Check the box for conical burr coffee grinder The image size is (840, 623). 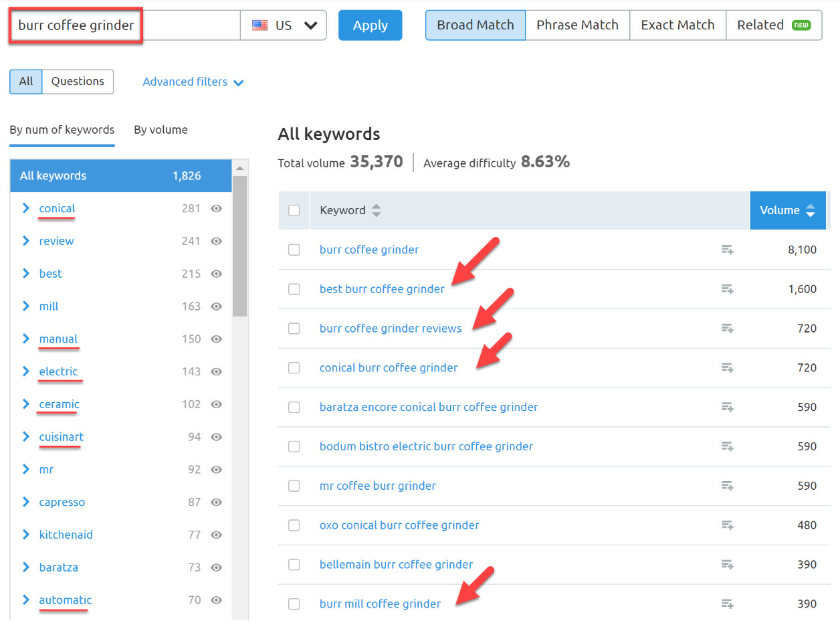[x=294, y=368]
